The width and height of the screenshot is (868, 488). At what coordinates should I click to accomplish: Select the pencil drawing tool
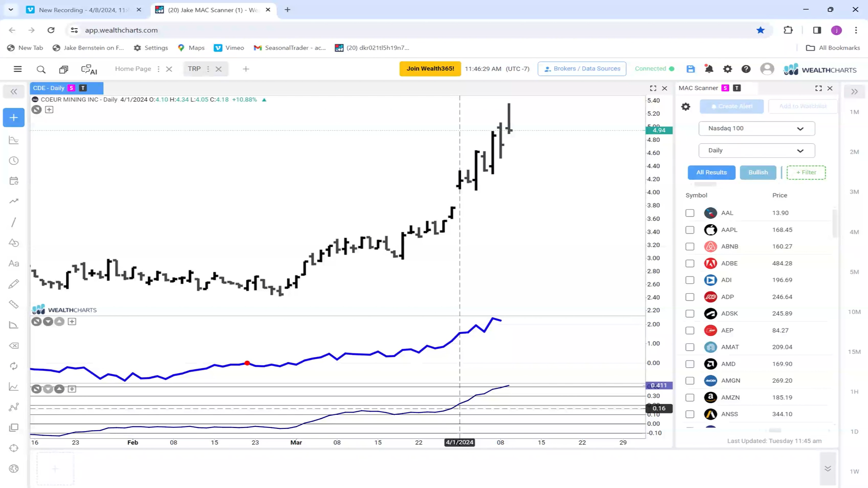point(14,284)
